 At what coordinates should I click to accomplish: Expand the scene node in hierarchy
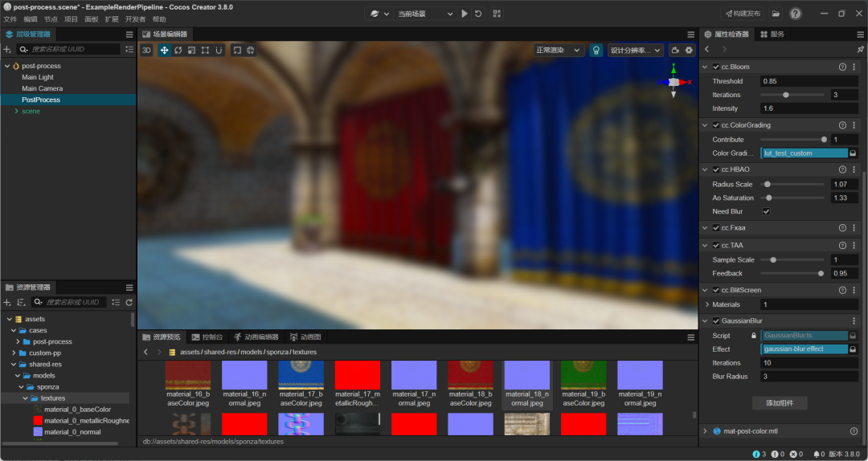pos(17,112)
